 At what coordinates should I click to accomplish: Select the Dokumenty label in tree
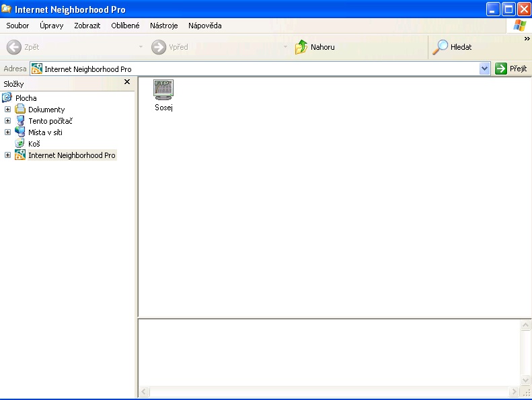pos(46,110)
